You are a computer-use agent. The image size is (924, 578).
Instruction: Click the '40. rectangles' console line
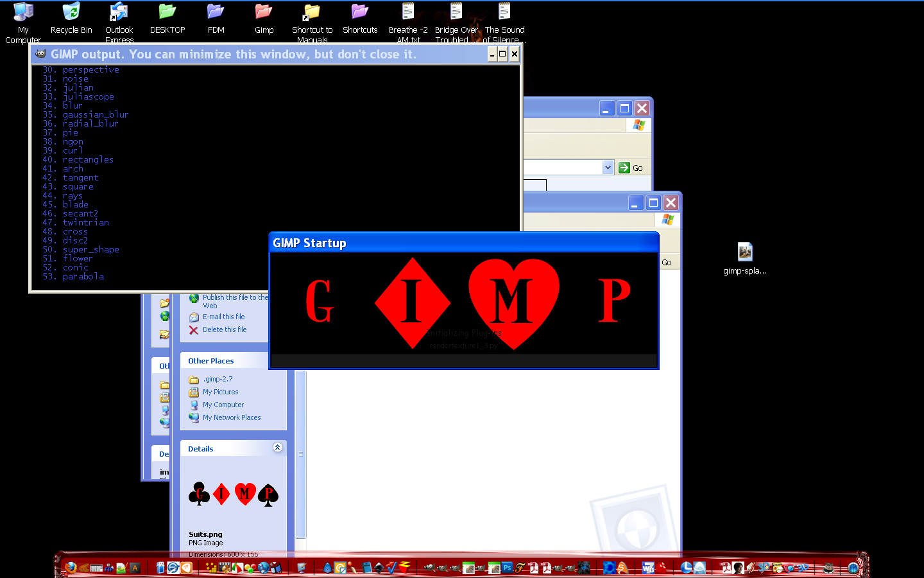coord(78,159)
